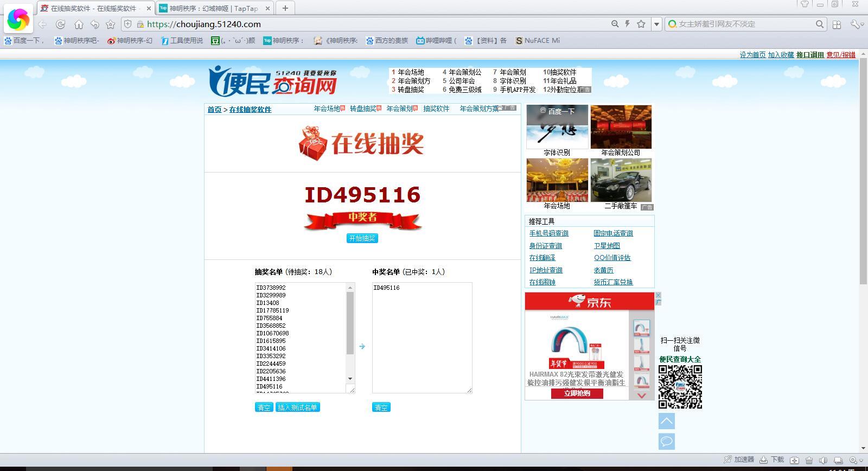Screen dimensions: 868x471
Task: Click the 字体识别 thumbnail image
Action: [557, 126]
